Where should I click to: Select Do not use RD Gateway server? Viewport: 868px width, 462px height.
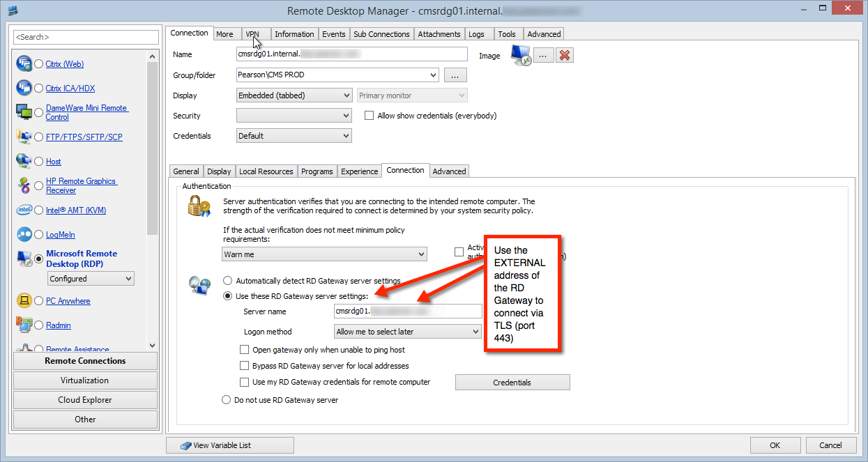226,400
